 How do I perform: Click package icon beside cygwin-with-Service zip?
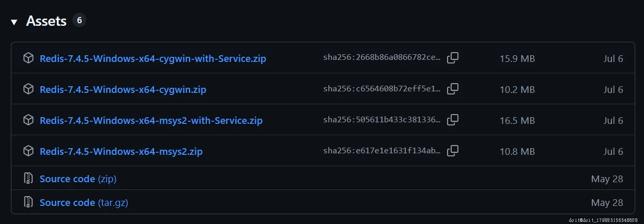pyautogui.click(x=28, y=58)
